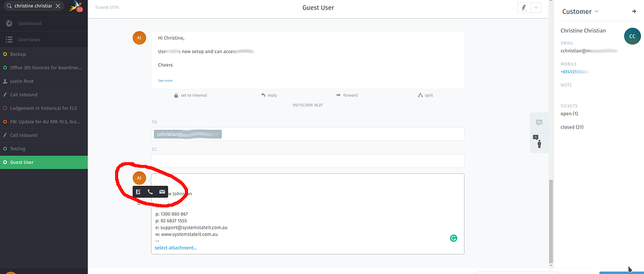Expand the message with 'See more'
The image size is (644, 274).
click(165, 81)
